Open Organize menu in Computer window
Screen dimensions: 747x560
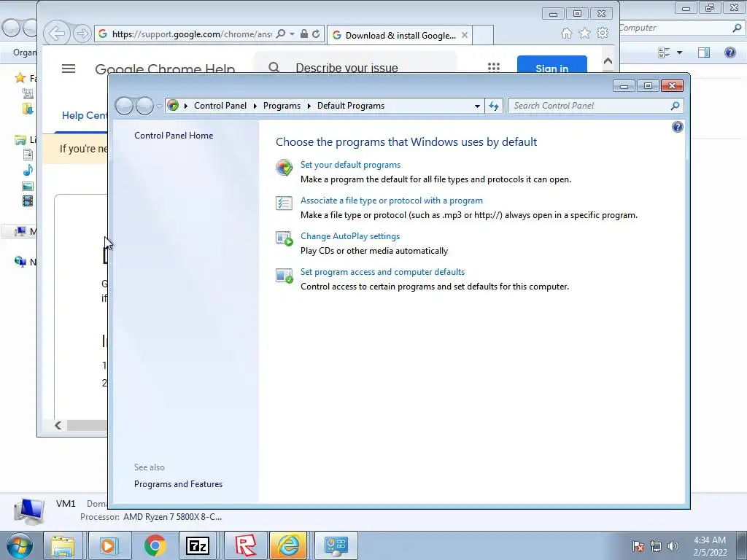[x=24, y=52]
